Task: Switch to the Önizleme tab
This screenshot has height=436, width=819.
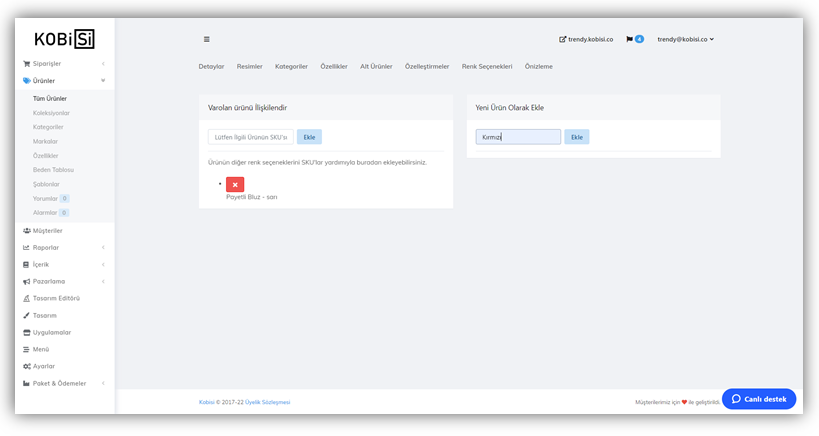Action: [538, 66]
